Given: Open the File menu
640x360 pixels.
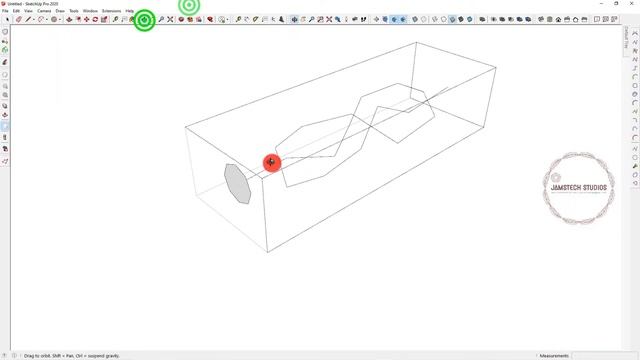Looking at the screenshot, I should [x=5, y=11].
